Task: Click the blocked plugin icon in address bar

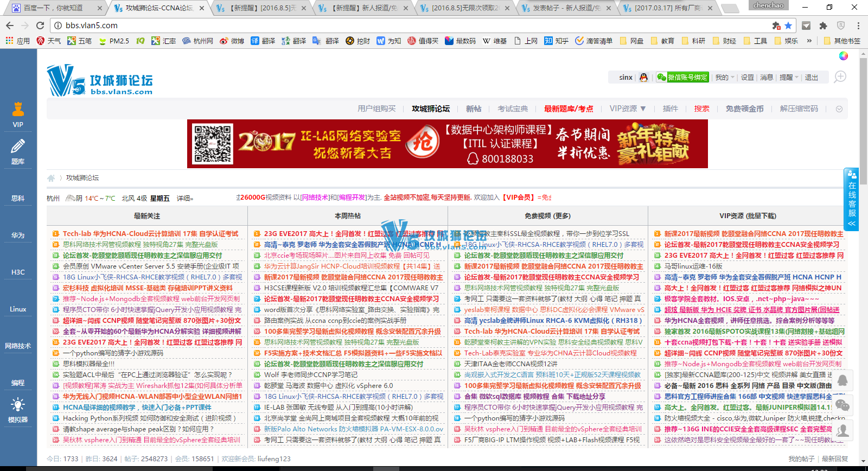Action: [776, 26]
